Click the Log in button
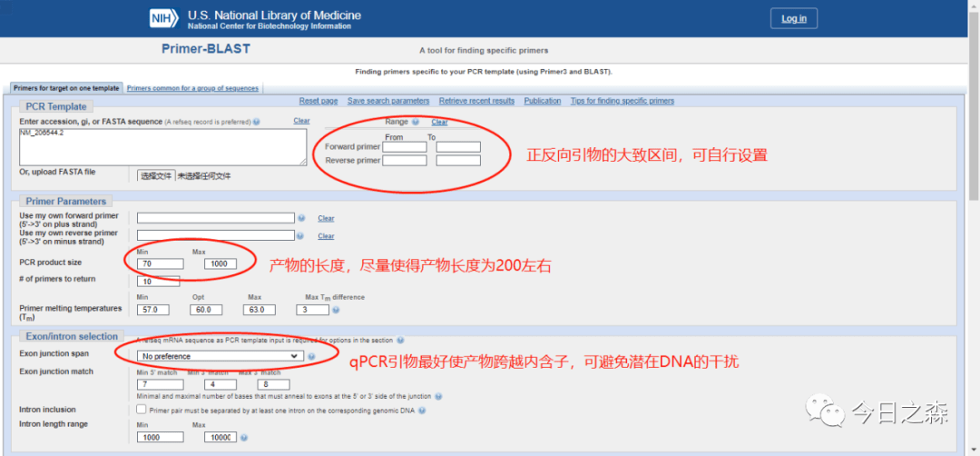This screenshot has height=456, width=980. [x=793, y=18]
